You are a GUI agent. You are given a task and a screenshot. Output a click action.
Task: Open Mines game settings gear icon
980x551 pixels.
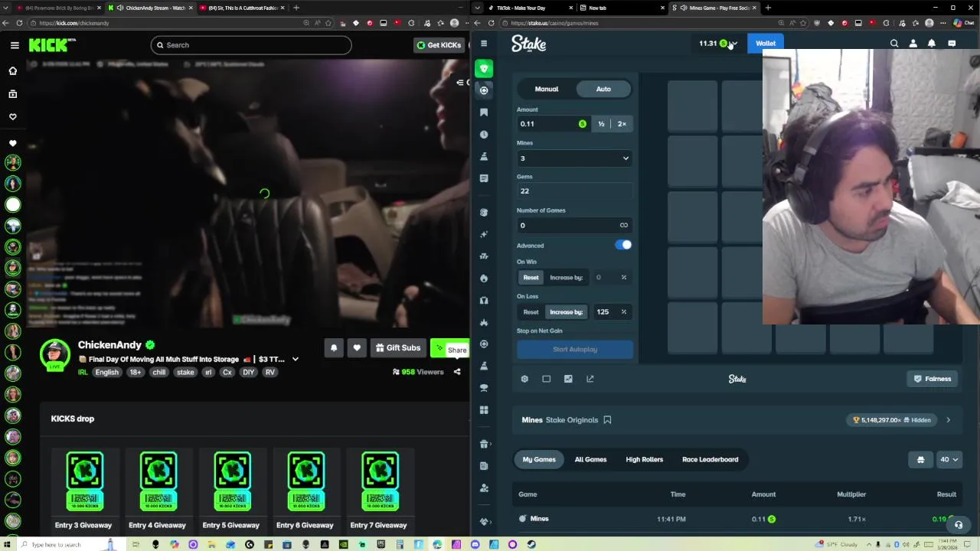[524, 379]
